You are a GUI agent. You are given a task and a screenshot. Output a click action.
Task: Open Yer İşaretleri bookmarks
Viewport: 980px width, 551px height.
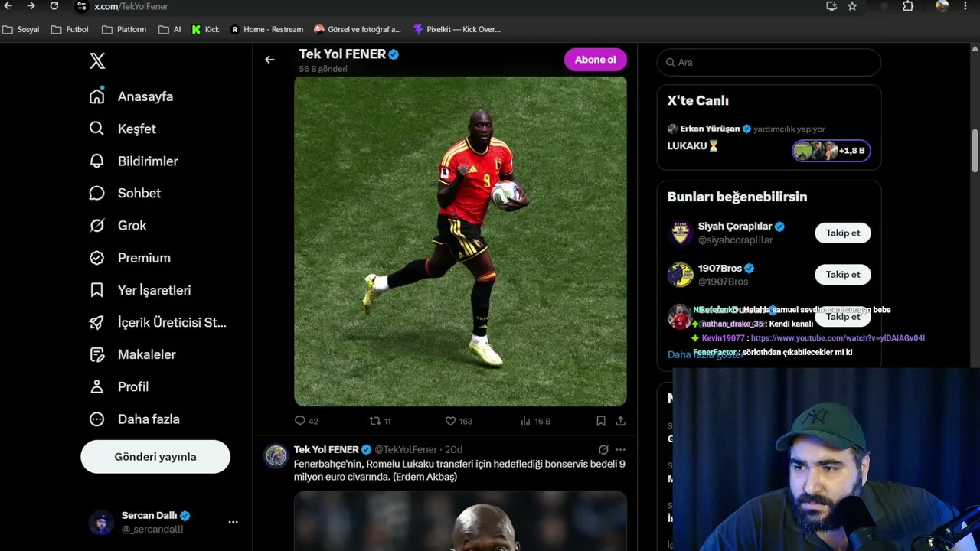tap(140, 290)
